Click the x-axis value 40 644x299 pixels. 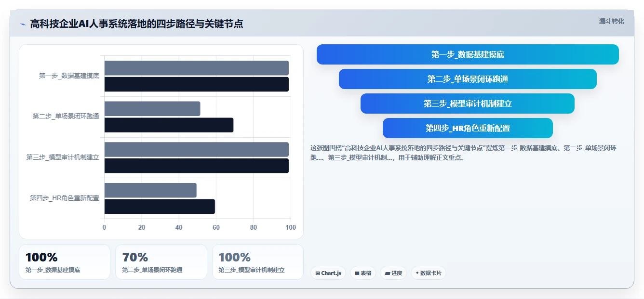[x=179, y=227]
